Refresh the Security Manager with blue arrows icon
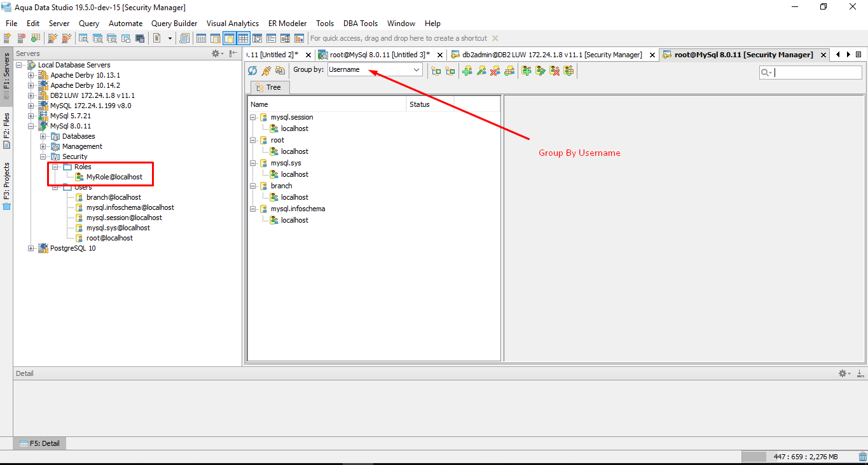This screenshot has height=465, width=868. click(252, 70)
